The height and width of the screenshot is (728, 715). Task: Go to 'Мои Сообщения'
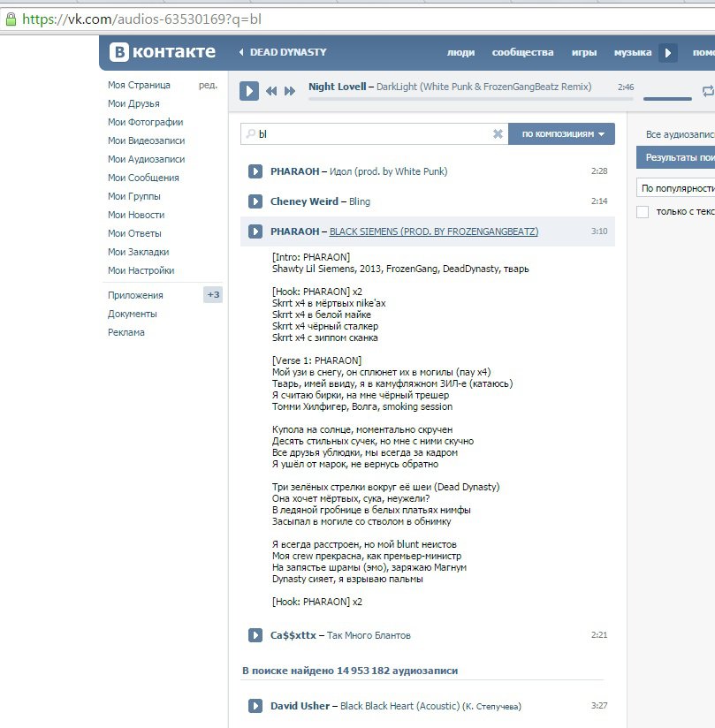(143, 178)
